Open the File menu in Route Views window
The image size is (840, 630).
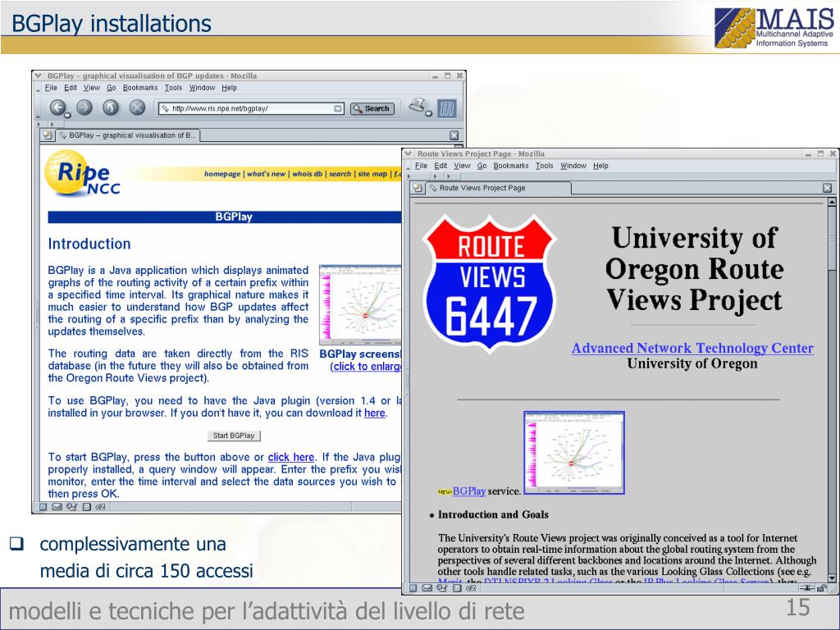point(422,166)
